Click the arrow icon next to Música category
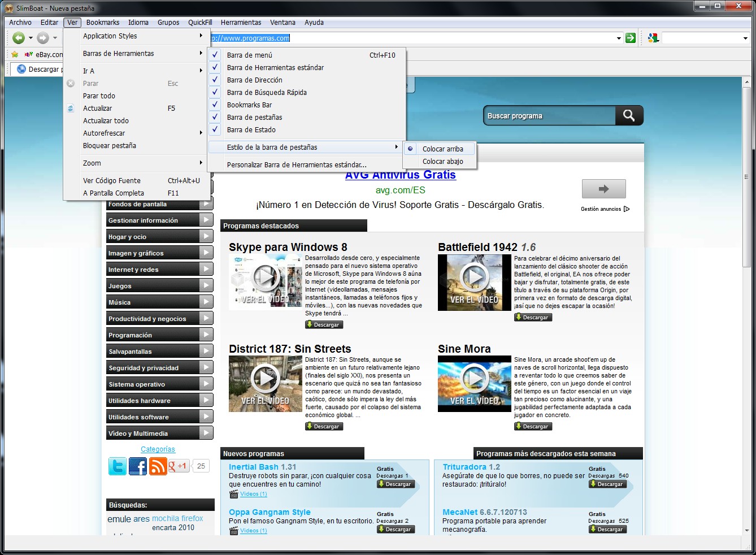The width and height of the screenshot is (756, 555). [206, 302]
